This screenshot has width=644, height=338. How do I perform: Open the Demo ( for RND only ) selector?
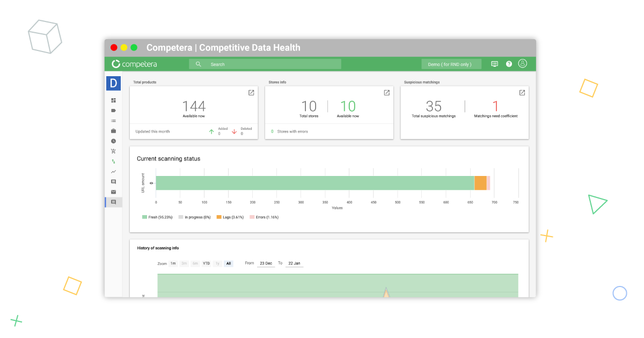pos(451,63)
